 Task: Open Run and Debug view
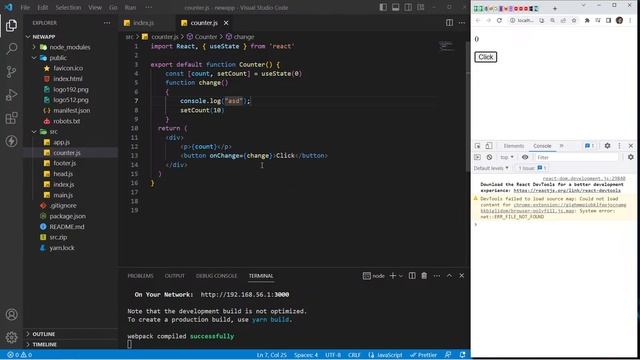[x=11, y=95]
